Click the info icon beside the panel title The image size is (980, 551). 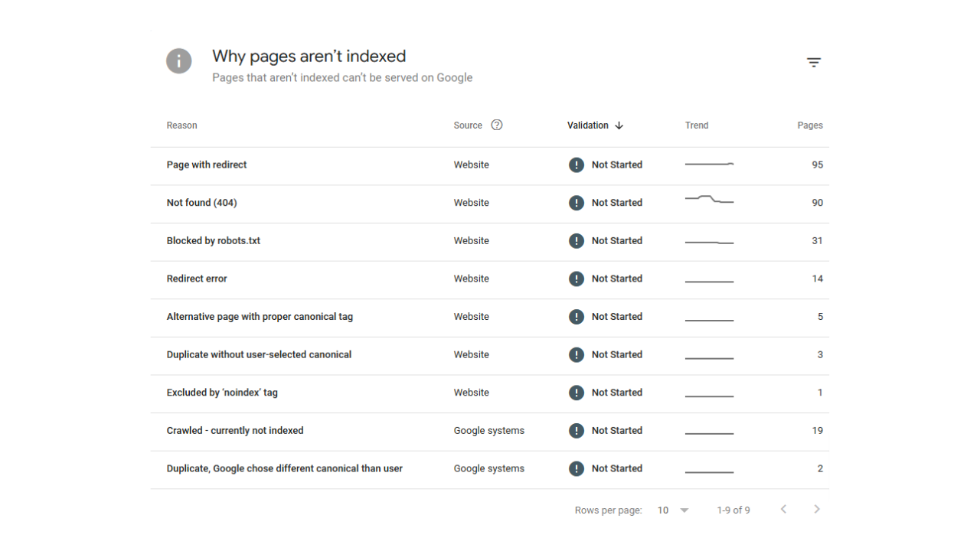pos(179,61)
